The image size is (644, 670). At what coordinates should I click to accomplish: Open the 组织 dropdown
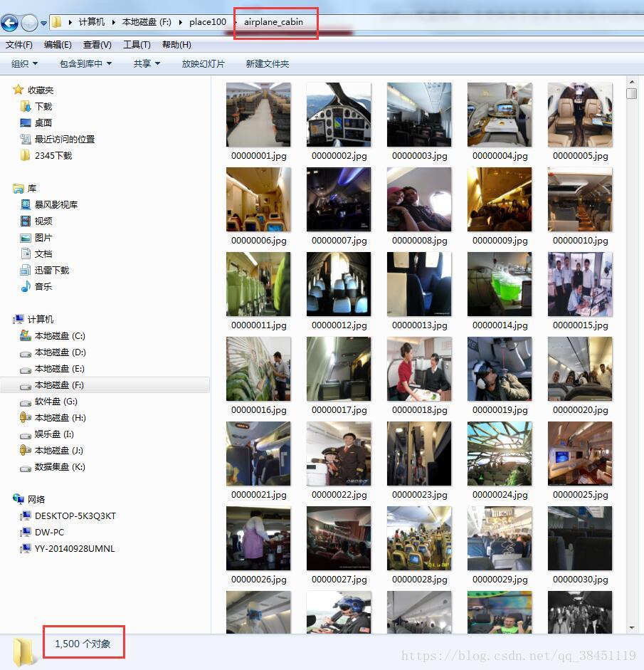click(24, 63)
